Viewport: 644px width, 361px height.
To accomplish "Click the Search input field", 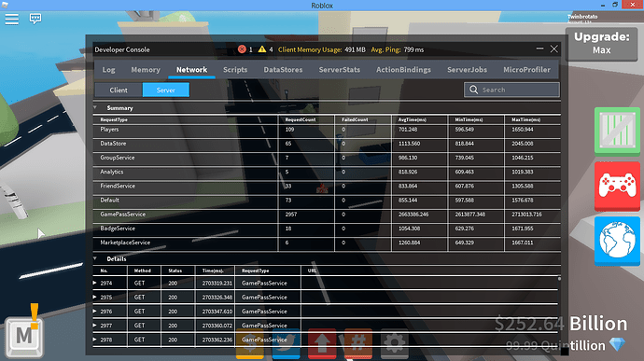I will click(x=511, y=90).
